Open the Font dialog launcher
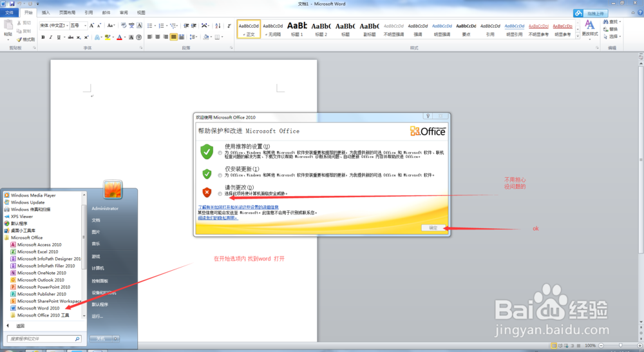 (x=141, y=48)
